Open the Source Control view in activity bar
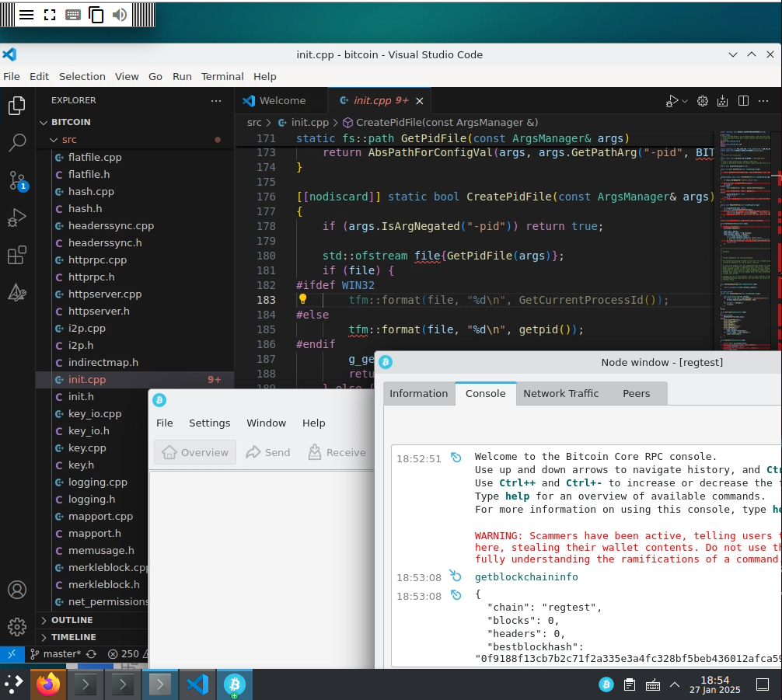The image size is (782, 700). pyautogui.click(x=17, y=180)
